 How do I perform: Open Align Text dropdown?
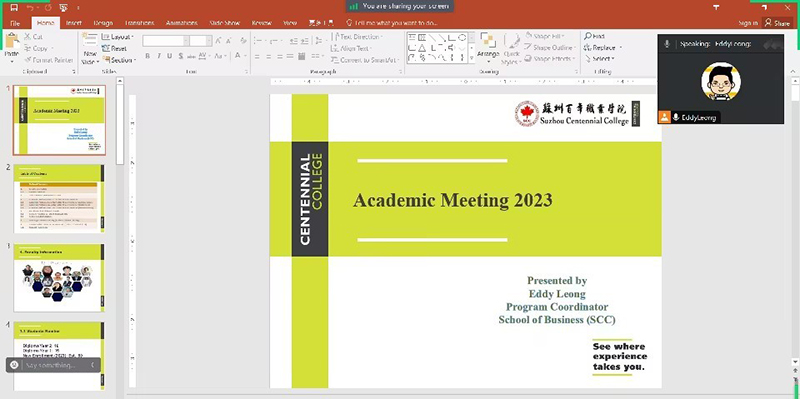352,48
